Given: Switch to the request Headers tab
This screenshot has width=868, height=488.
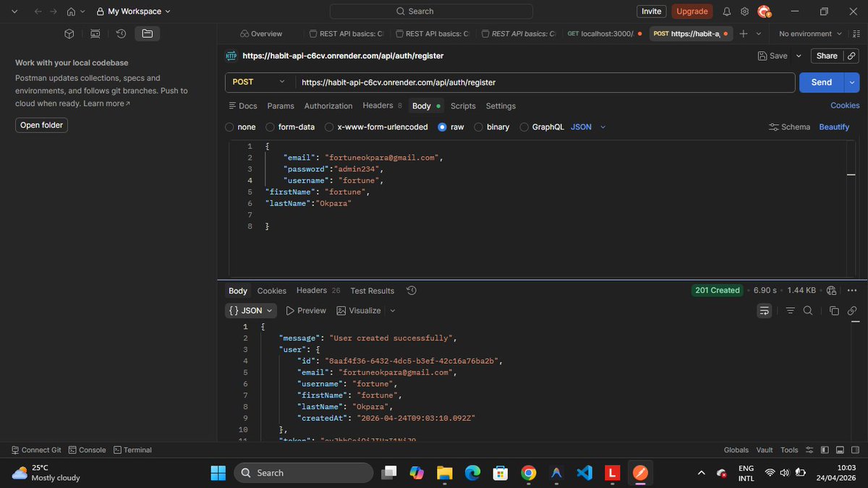Looking at the screenshot, I should click(x=382, y=106).
